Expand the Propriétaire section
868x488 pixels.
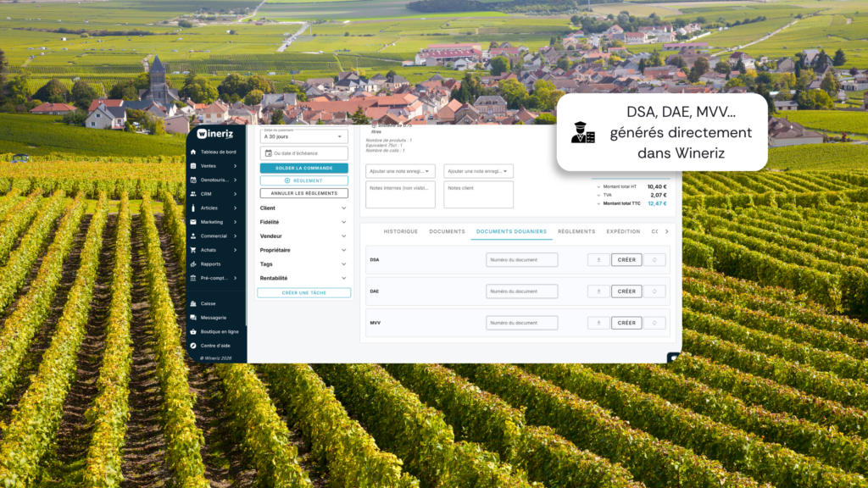303,250
